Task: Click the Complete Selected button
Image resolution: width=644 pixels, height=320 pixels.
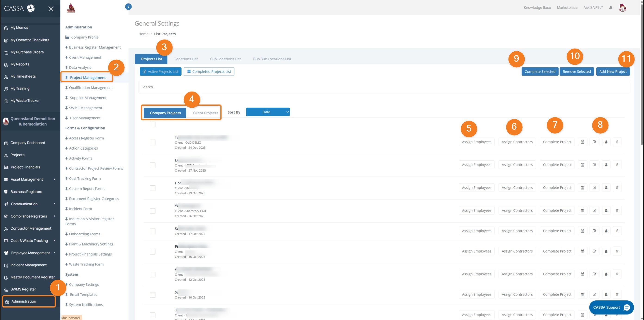Action: click(540, 71)
